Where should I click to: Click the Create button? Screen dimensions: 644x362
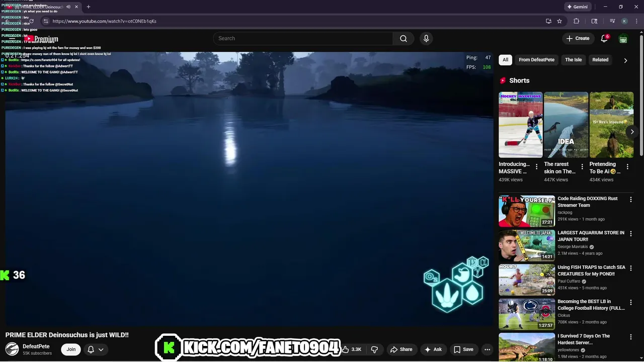pos(578,38)
